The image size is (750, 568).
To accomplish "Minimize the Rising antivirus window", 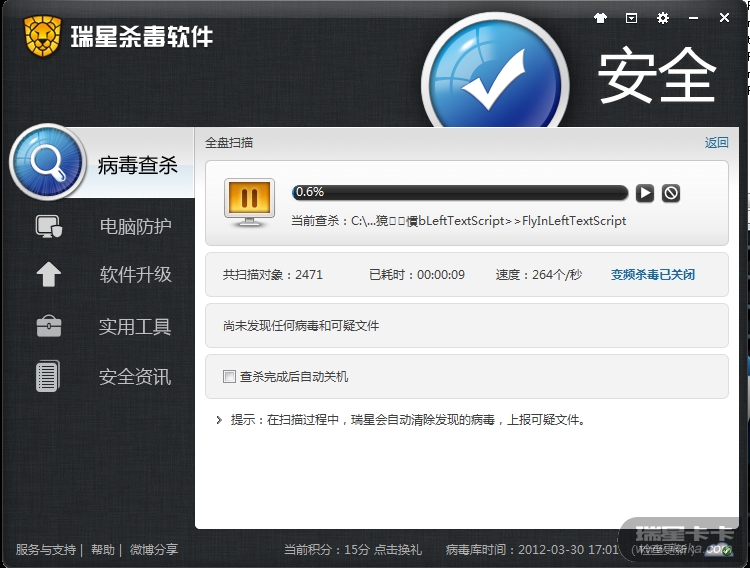I will pyautogui.click(x=693, y=18).
